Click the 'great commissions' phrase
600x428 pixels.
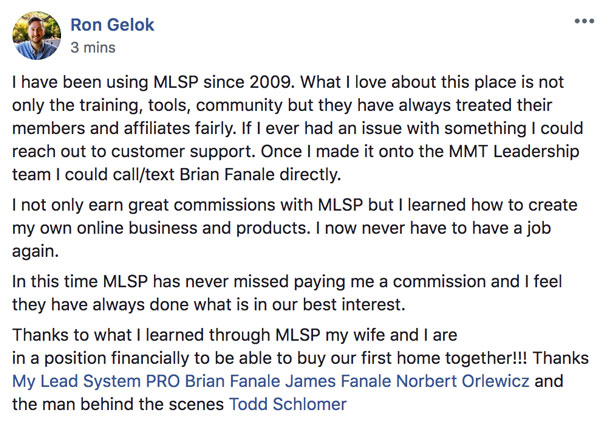coord(202,205)
